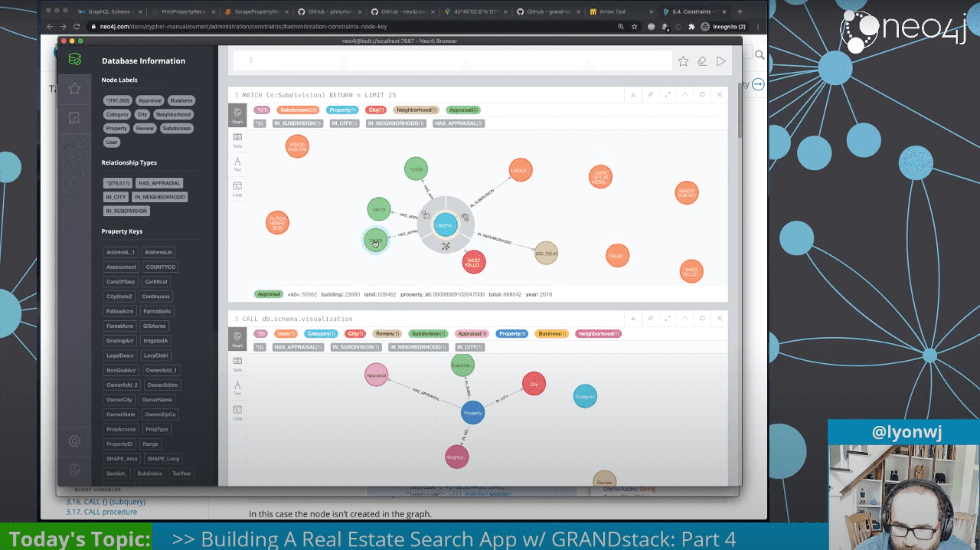Screen dimensions: 980x550
Task: Open the GraphQL Schema browser tab
Action: [109, 12]
